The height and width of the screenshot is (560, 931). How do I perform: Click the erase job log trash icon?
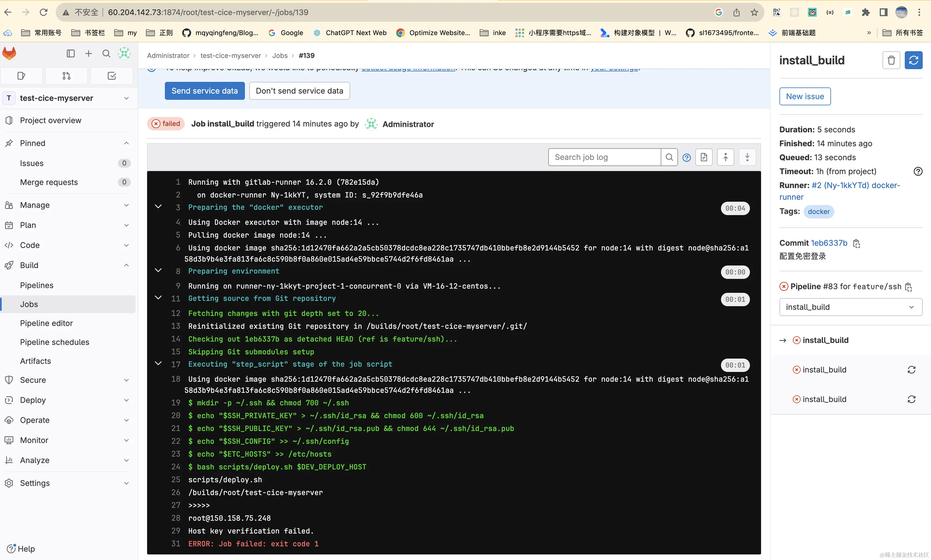(891, 60)
